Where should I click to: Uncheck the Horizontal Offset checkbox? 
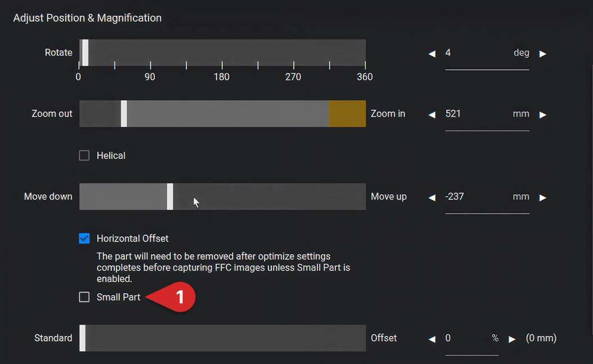[84, 239]
